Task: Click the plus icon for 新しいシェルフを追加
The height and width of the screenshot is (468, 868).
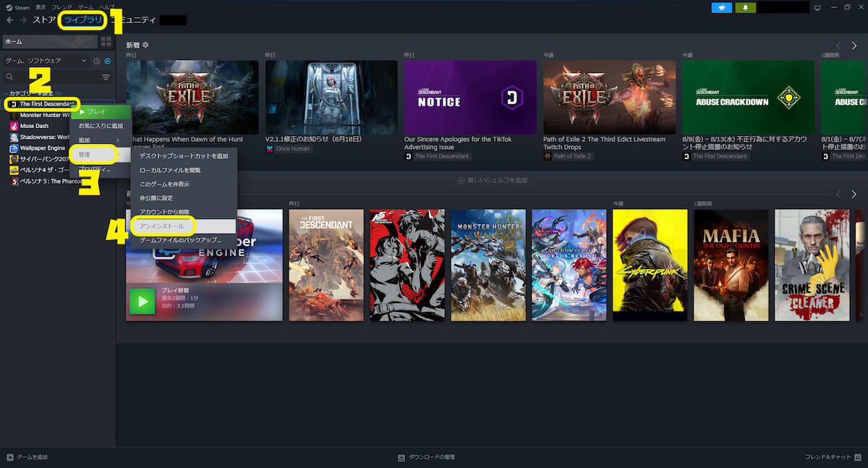Action: point(461,180)
